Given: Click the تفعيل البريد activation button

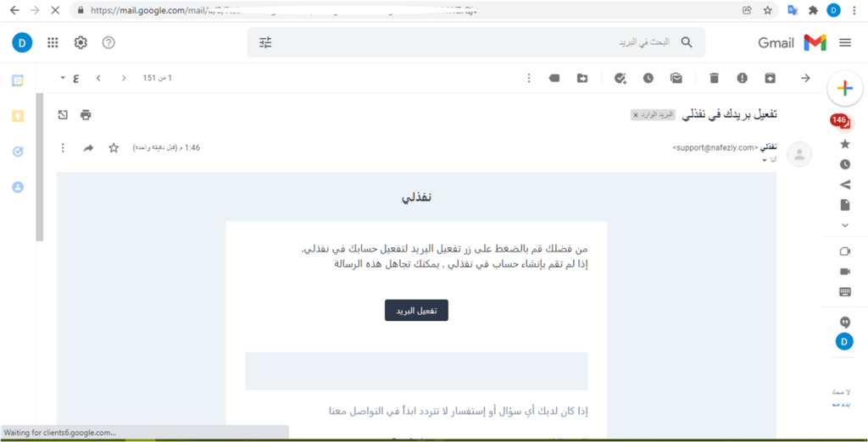Looking at the screenshot, I should pos(416,311).
